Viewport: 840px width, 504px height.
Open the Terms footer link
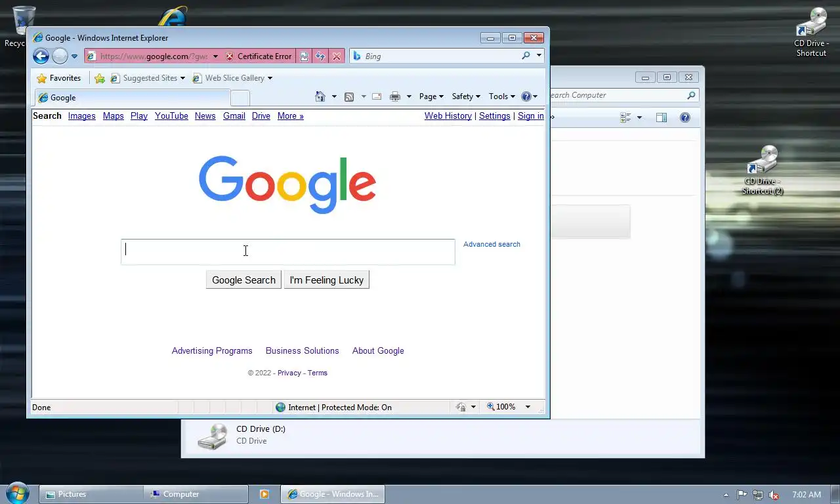[318, 373]
